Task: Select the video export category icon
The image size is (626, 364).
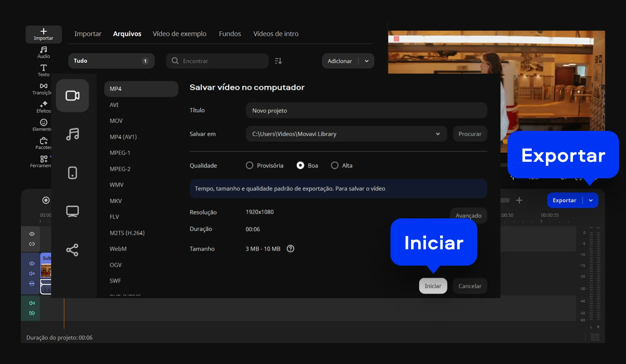Action: (72, 96)
